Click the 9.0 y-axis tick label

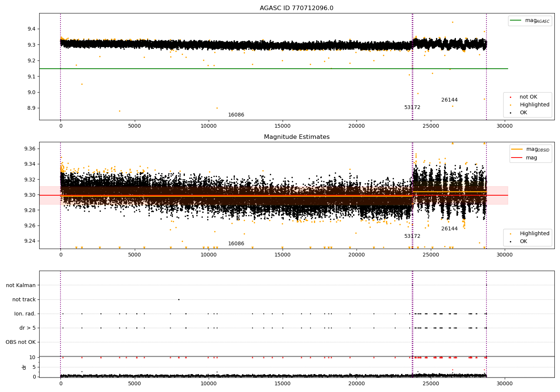31,93
